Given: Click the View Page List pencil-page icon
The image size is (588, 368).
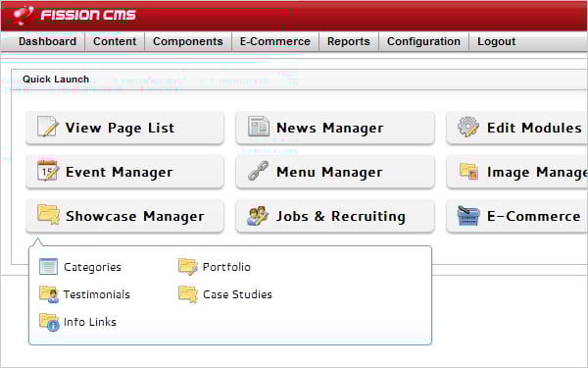Looking at the screenshot, I should coord(48,127).
